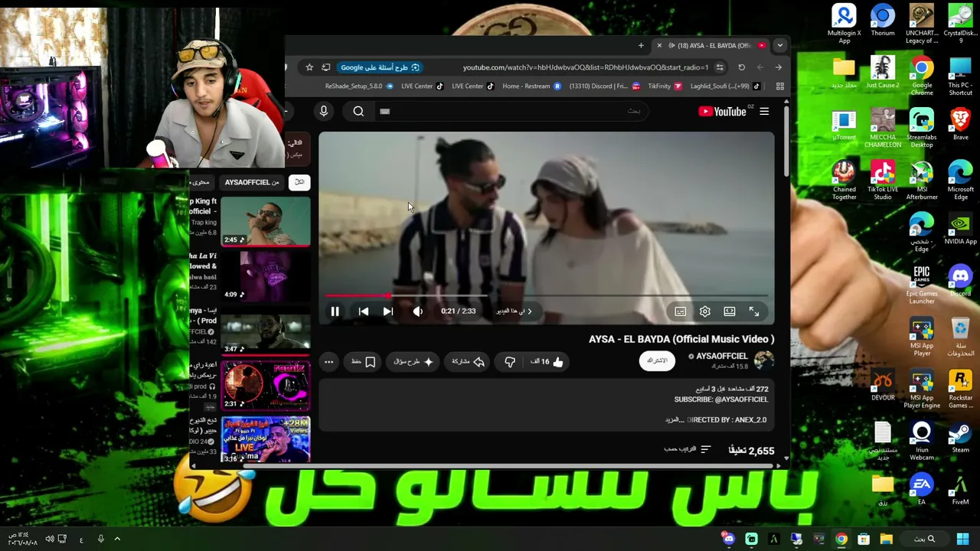Seek on the red video progress bar
This screenshot has width=980, height=551.
coord(546,295)
